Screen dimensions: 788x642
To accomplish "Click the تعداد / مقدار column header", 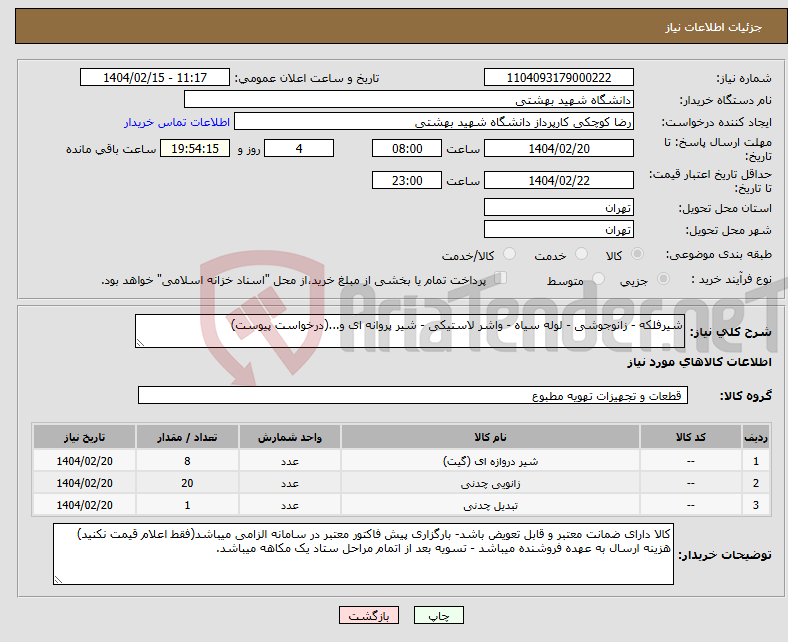I will coord(187,437).
